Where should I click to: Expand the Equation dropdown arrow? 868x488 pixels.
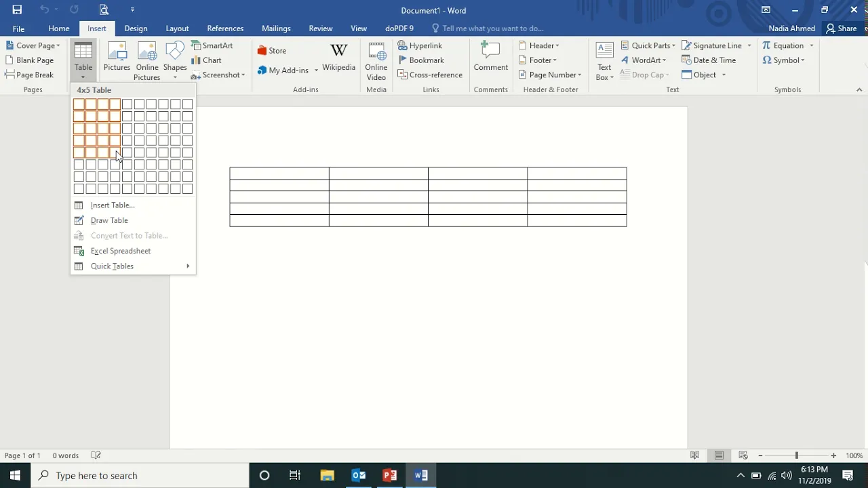[812, 45]
